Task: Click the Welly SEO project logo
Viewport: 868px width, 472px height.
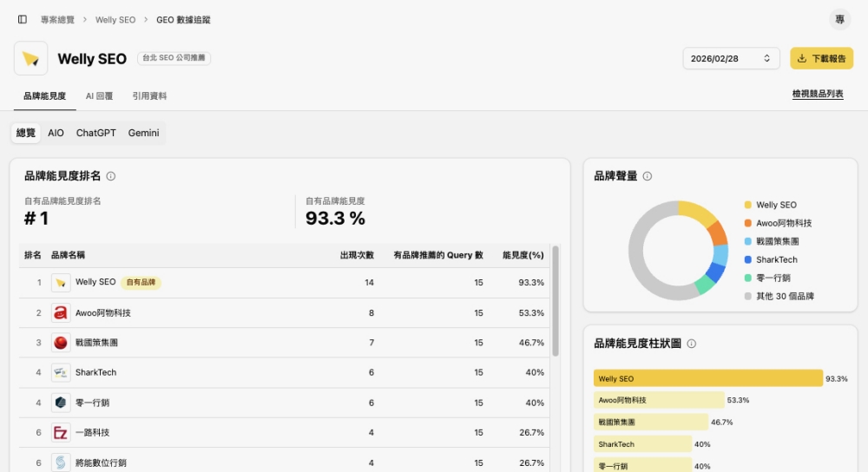Action: 31,58
